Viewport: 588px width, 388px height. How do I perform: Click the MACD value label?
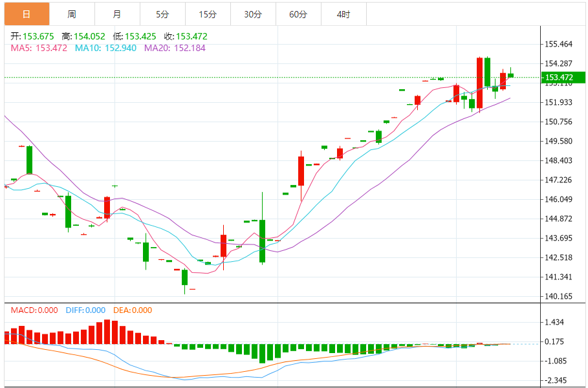tap(34, 310)
